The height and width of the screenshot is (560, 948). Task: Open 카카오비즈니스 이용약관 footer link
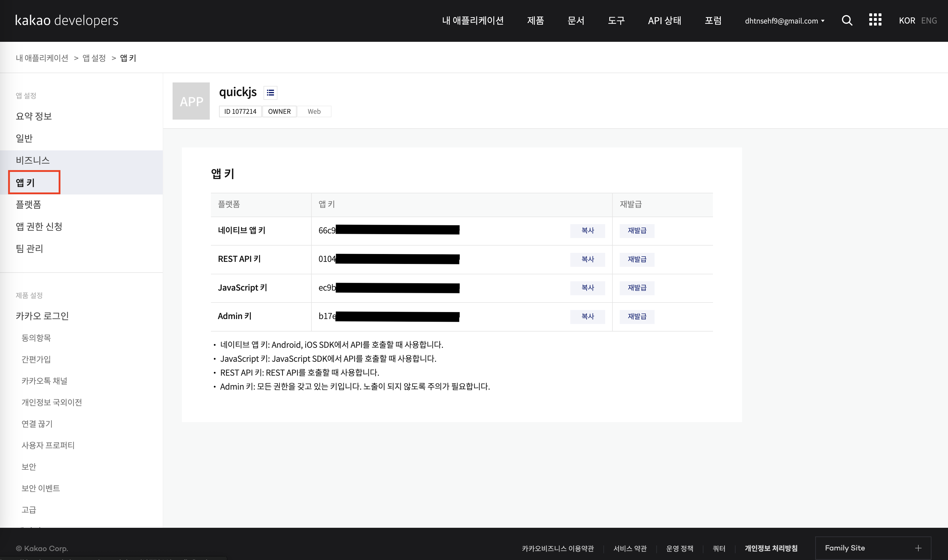[558, 548]
